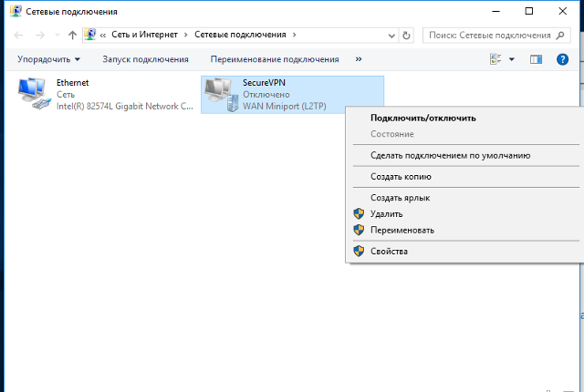Screen dimensions: 584x392
Task: Click shield icon next to Переименовать
Action: [359, 230]
